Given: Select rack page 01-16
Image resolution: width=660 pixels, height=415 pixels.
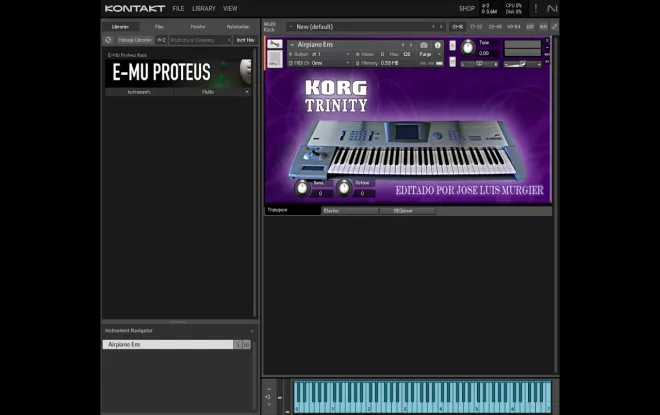Looking at the screenshot, I should (458, 27).
